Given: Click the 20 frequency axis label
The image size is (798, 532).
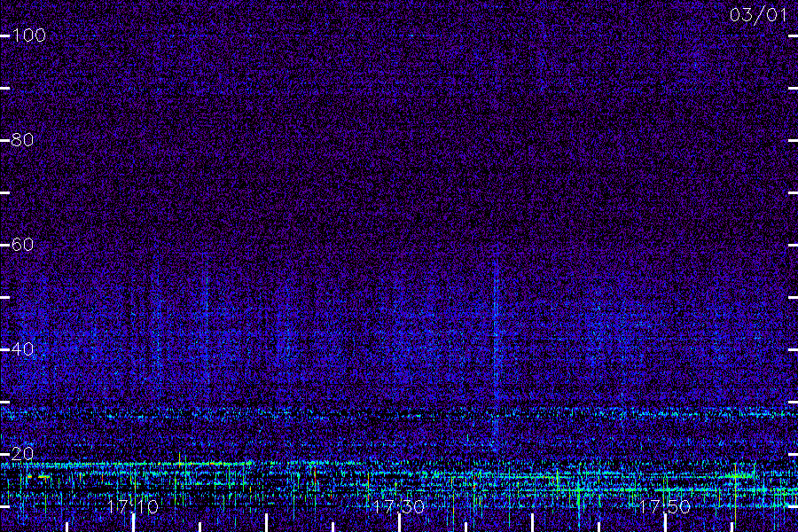Looking at the screenshot, I should (22, 454).
